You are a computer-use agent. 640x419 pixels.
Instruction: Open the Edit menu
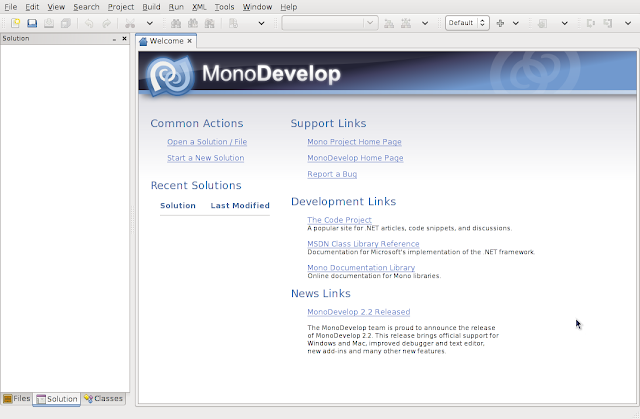click(32, 7)
